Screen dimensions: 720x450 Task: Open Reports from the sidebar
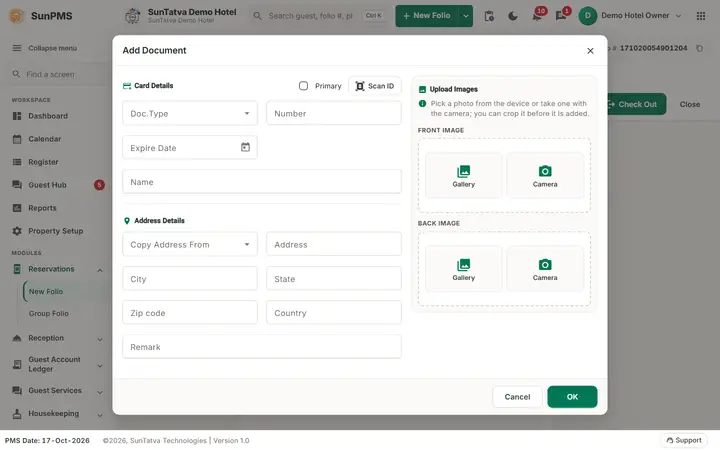42,208
